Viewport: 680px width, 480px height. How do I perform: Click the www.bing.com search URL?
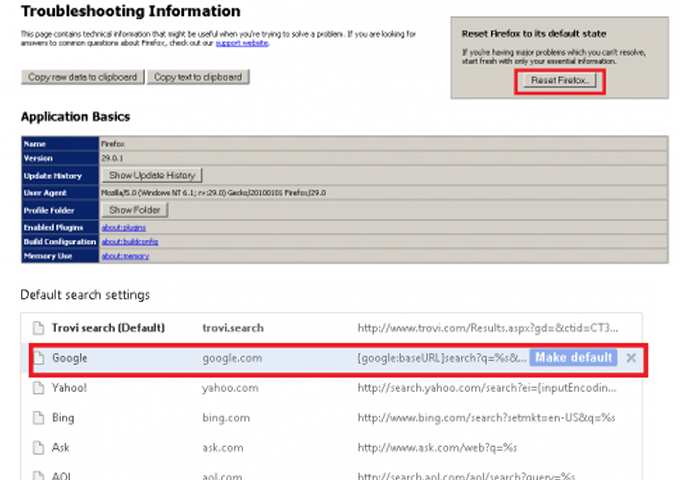click(x=486, y=418)
